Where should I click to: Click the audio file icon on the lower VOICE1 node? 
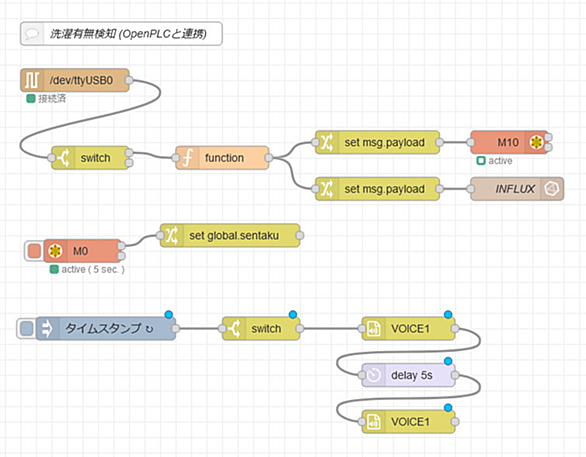pyautogui.click(x=373, y=422)
